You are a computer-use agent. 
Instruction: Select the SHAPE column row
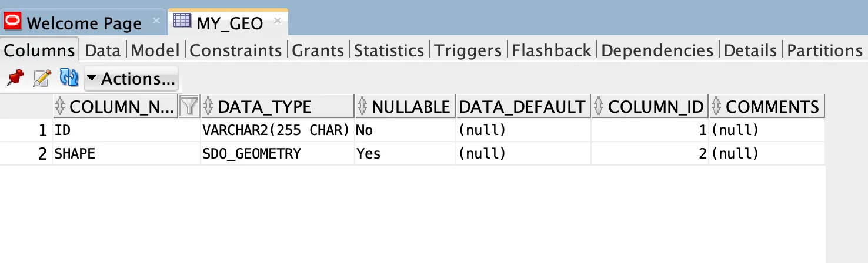413,154
